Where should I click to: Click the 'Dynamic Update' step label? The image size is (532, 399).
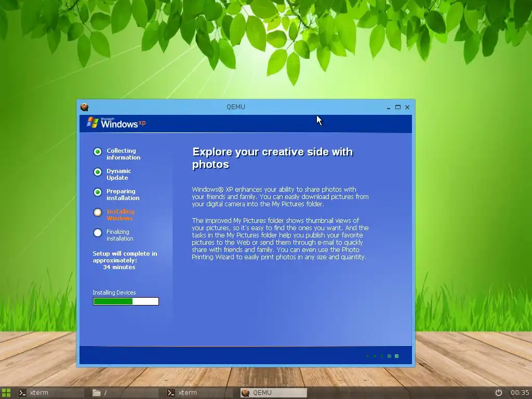click(x=119, y=175)
